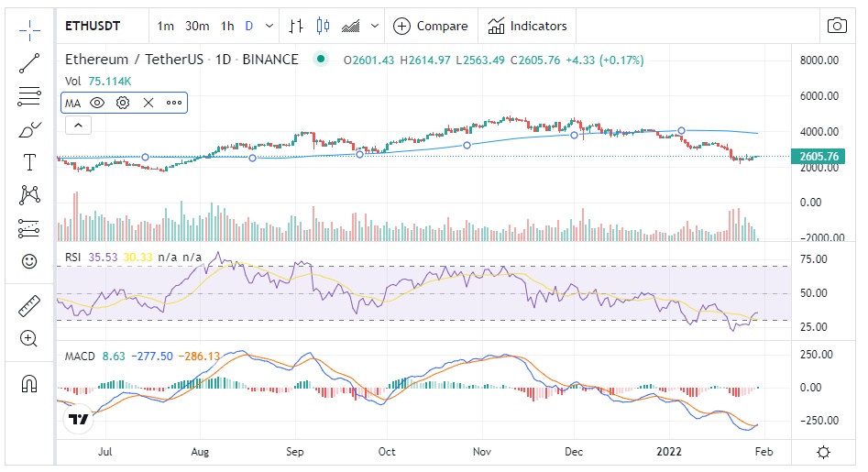Image resolution: width=868 pixels, height=472 pixels.
Task: Select the crosshair cursor tool
Action: (29, 30)
